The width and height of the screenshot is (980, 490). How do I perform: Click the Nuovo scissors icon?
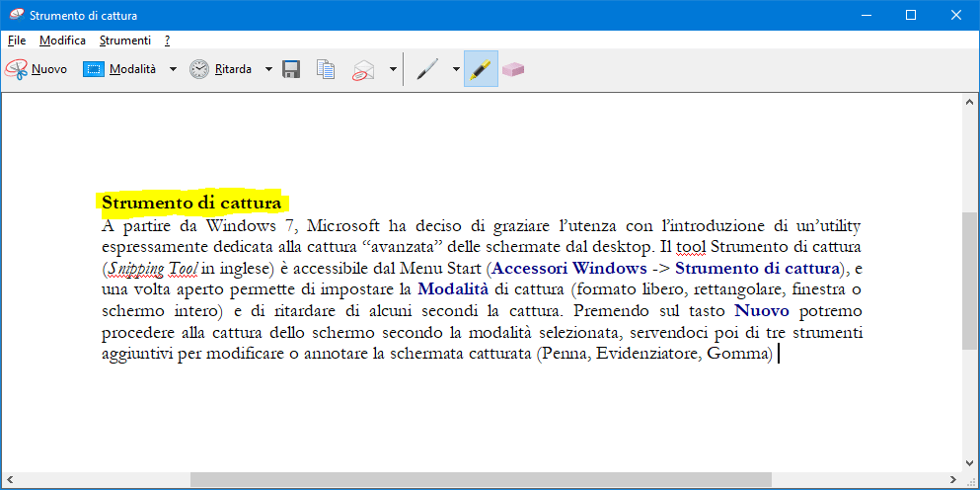tap(17, 69)
